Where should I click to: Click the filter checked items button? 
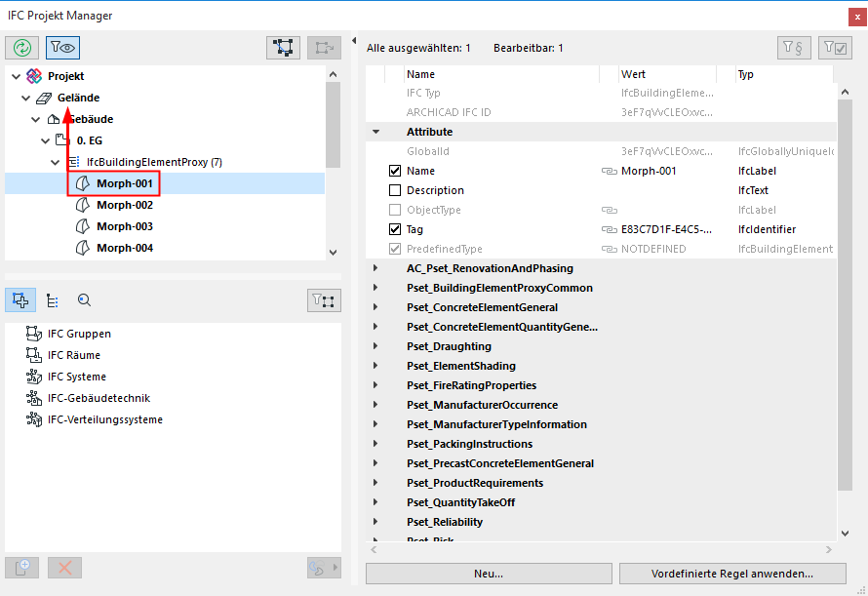834,48
